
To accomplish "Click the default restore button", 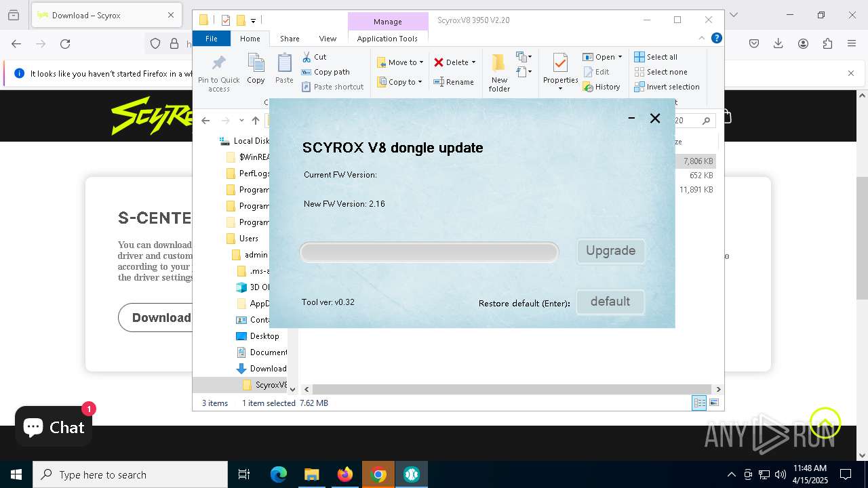I will [x=610, y=302].
